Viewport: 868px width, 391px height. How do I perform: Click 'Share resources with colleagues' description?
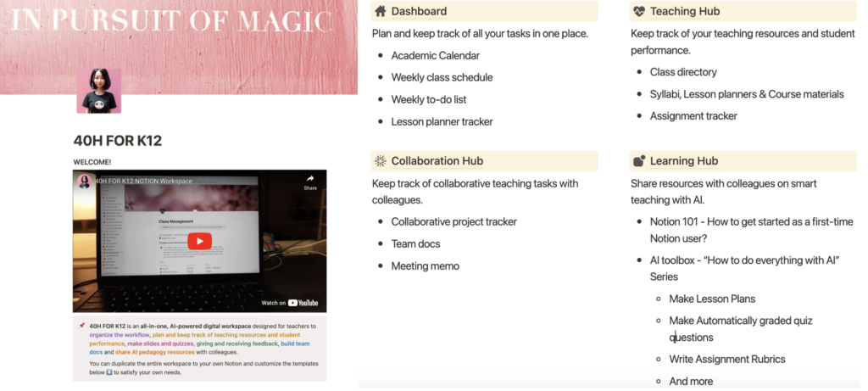[724, 192]
